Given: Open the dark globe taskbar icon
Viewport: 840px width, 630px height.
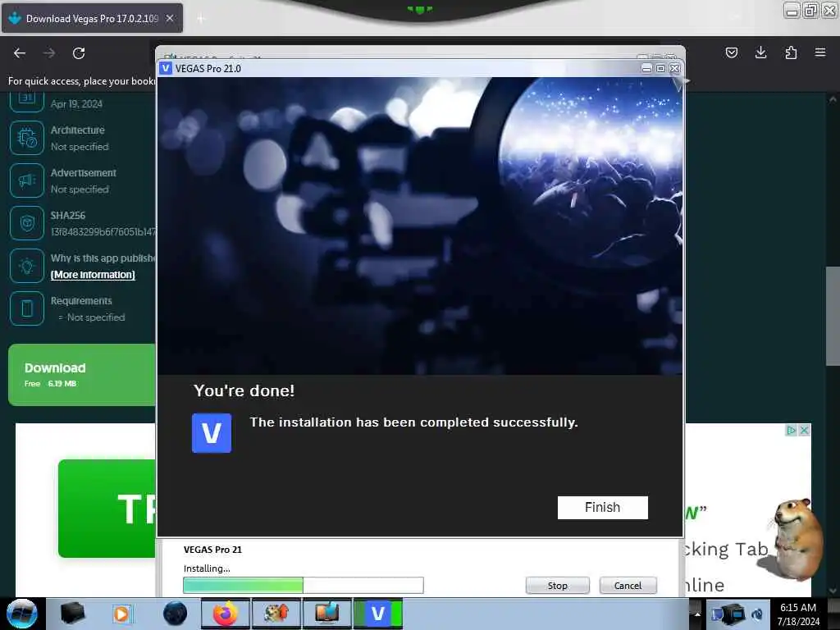Looking at the screenshot, I should (176, 614).
